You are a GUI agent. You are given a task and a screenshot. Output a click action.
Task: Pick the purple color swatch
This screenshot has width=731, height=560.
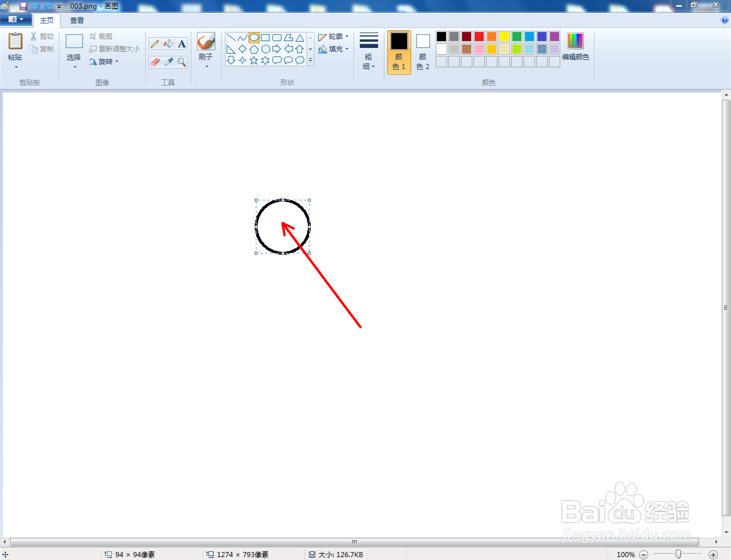tap(555, 37)
